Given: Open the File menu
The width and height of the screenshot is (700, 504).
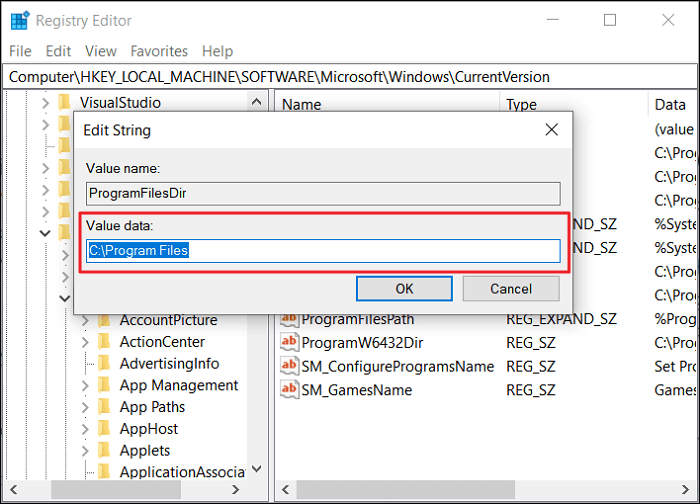Looking at the screenshot, I should (x=20, y=51).
